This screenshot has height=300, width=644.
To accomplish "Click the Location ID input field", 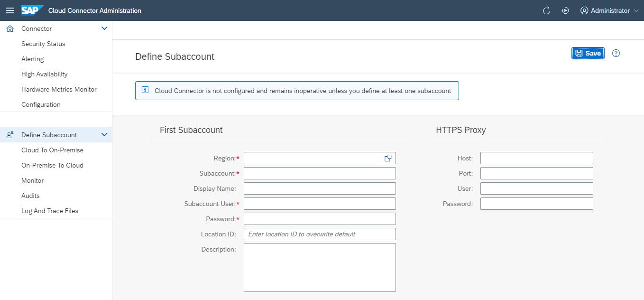I will click(319, 234).
